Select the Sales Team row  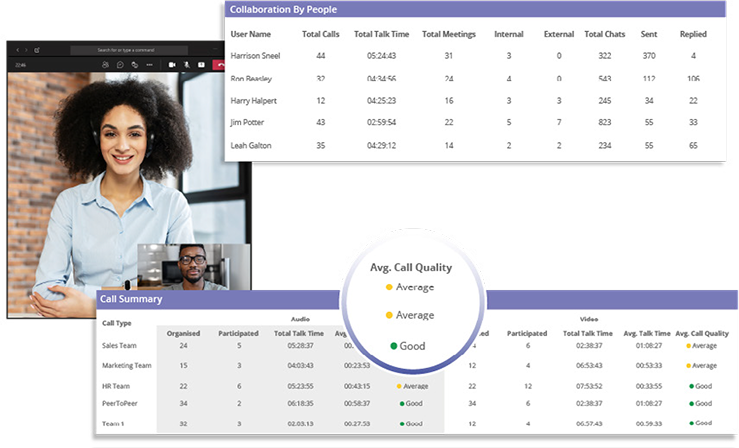[119, 345]
